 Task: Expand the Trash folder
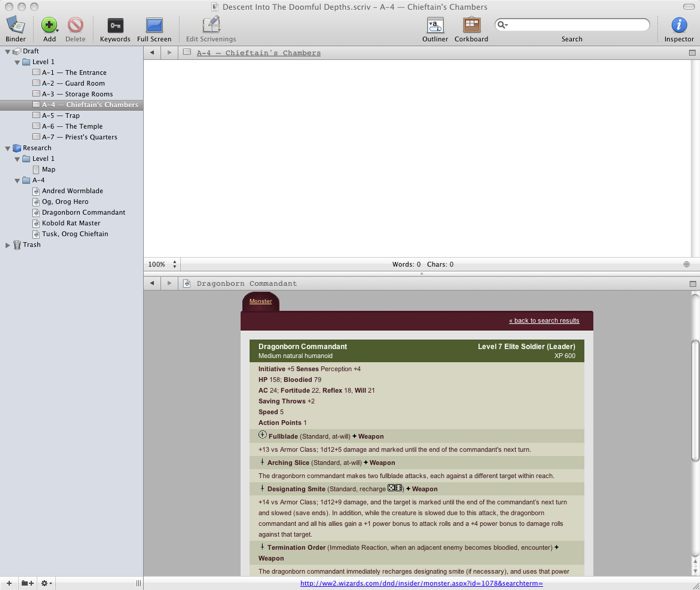(8, 245)
